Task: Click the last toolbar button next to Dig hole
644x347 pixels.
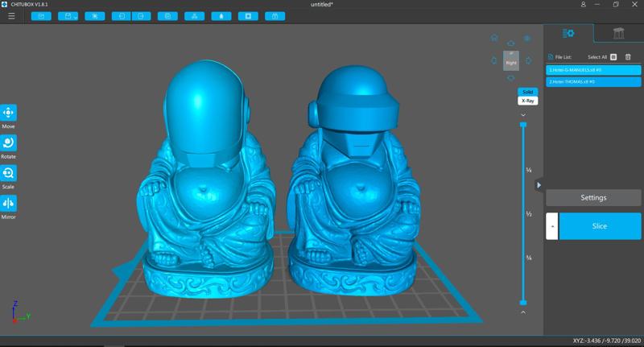Action: pyautogui.click(x=275, y=16)
